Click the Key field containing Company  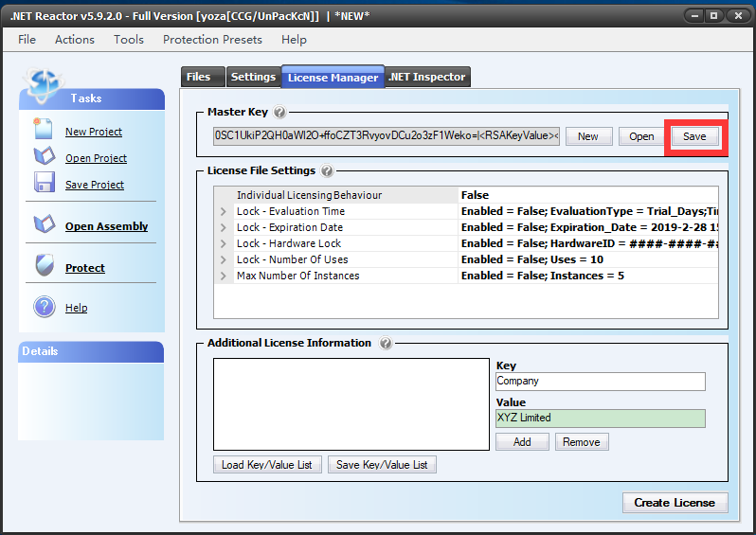601,382
